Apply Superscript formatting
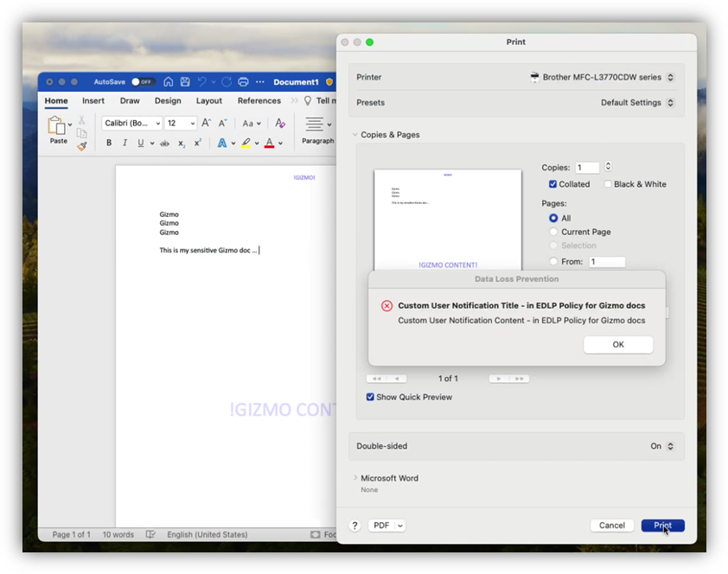This screenshot has height=574, width=728. click(x=198, y=143)
